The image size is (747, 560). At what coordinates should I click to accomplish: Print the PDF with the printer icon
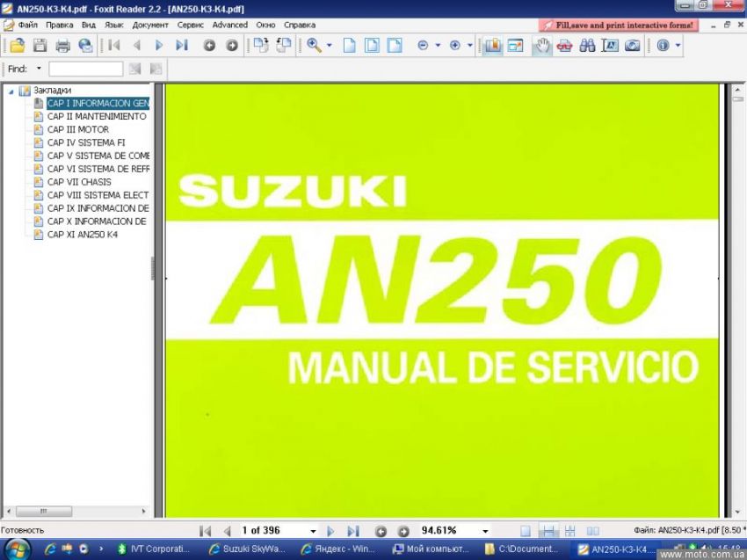[x=63, y=46]
